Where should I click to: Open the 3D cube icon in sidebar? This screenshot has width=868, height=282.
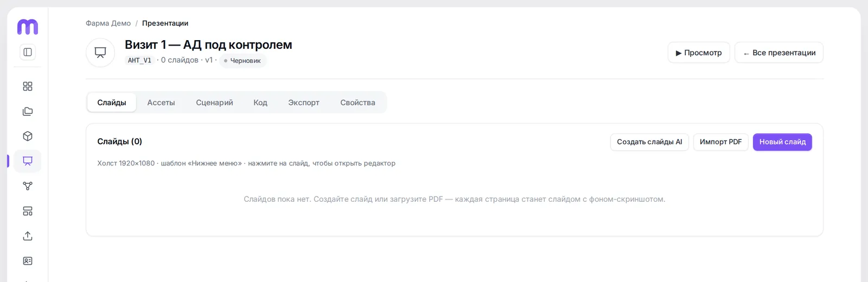coord(28,136)
